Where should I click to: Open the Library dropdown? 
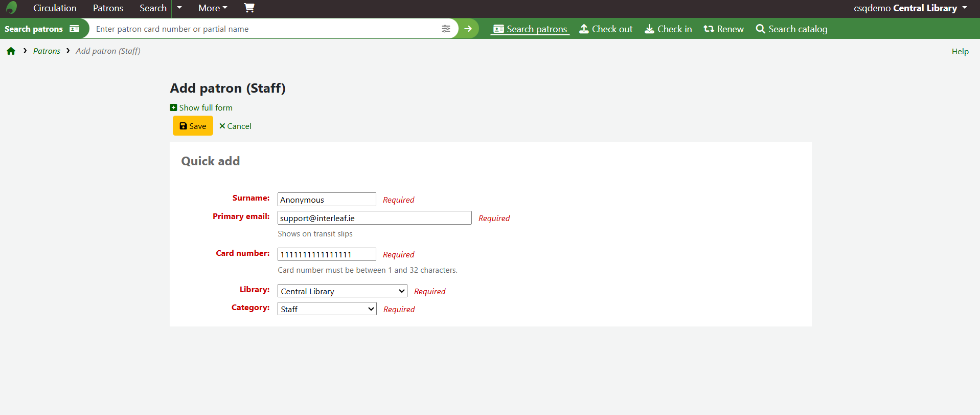tap(342, 291)
